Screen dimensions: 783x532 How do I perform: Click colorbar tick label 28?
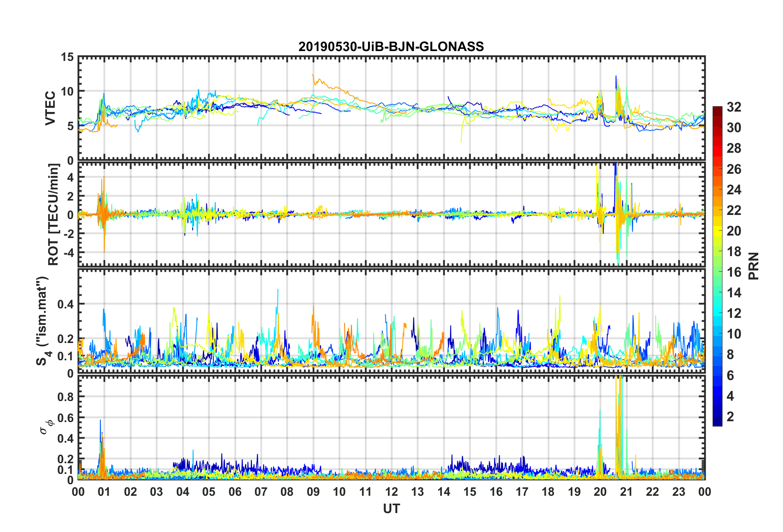tap(734, 148)
